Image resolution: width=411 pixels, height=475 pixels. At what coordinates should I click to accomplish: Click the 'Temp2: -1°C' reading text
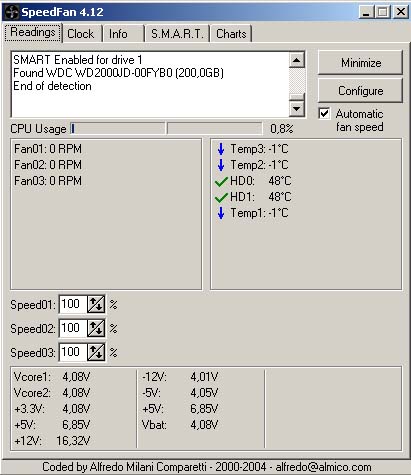click(259, 165)
